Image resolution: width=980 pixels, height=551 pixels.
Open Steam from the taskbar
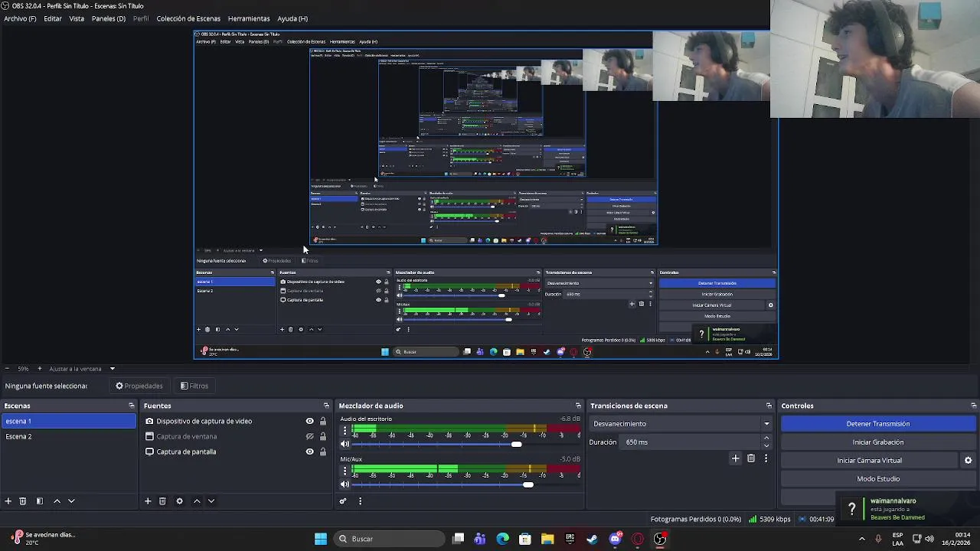click(592, 539)
